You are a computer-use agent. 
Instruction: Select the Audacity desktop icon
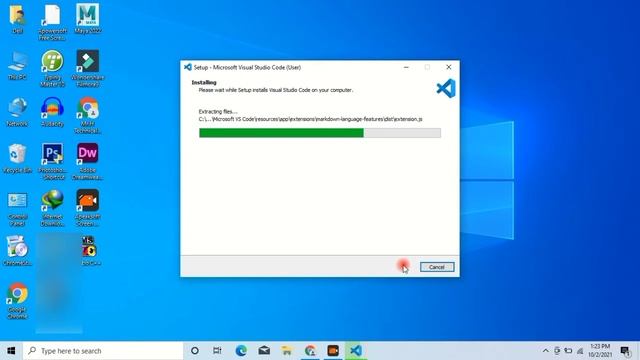(x=52, y=112)
